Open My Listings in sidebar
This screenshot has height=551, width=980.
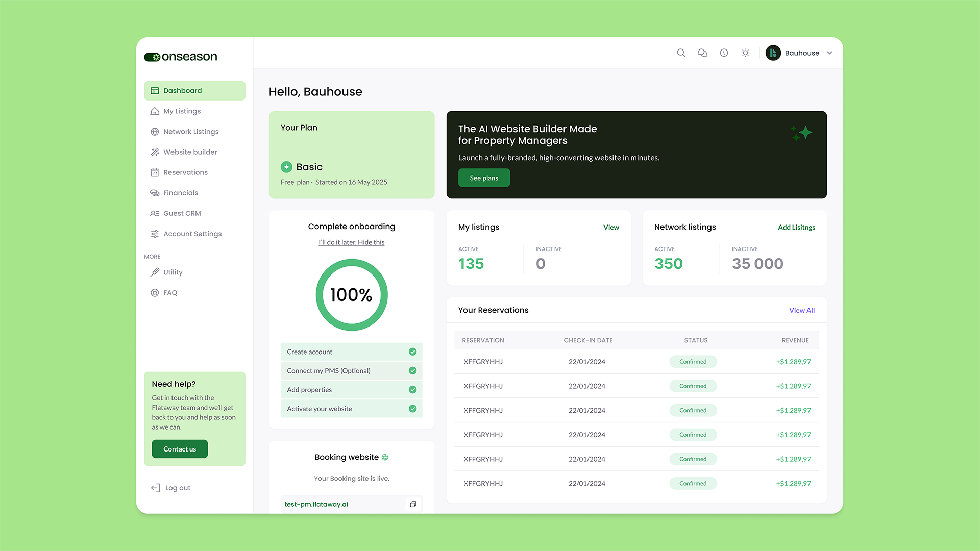tap(182, 111)
